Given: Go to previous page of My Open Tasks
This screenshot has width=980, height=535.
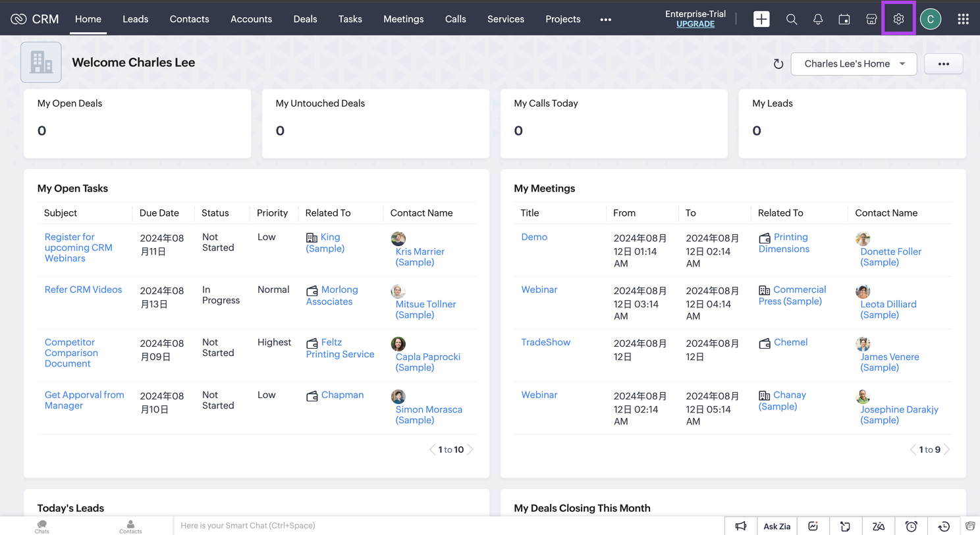Looking at the screenshot, I should [432, 449].
